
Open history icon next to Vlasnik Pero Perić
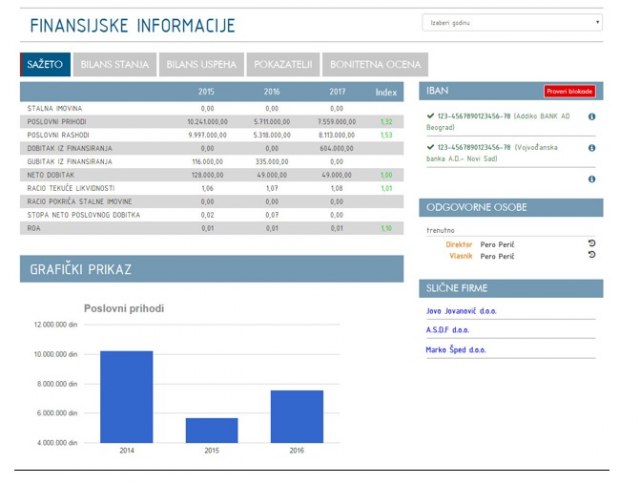click(x=591, y=255)
